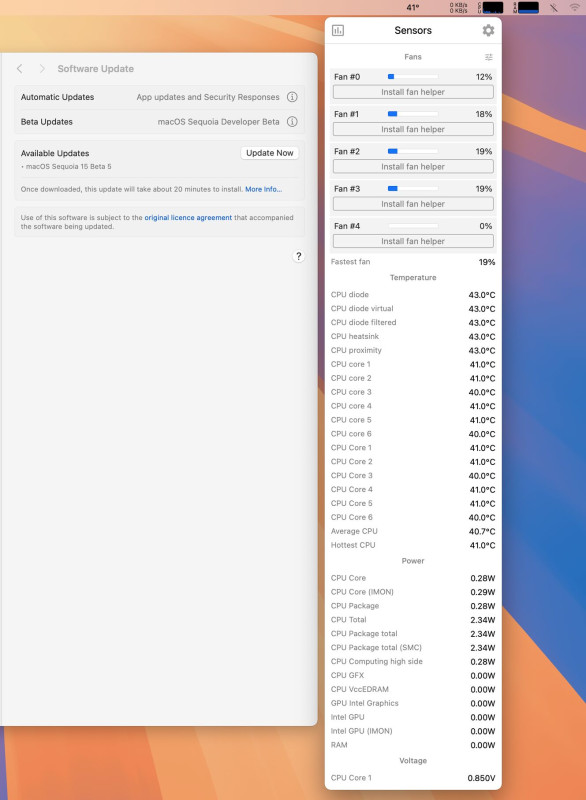Install fan helper for Fan #3
This screenshot has height=800, width=586.
point(413,204)
